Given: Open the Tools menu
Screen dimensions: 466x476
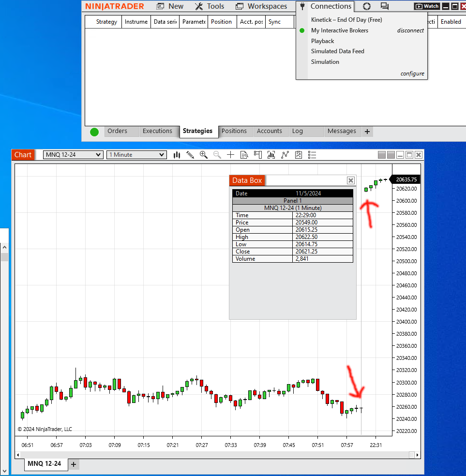Looking at the screenshot, I should point(215,6).
